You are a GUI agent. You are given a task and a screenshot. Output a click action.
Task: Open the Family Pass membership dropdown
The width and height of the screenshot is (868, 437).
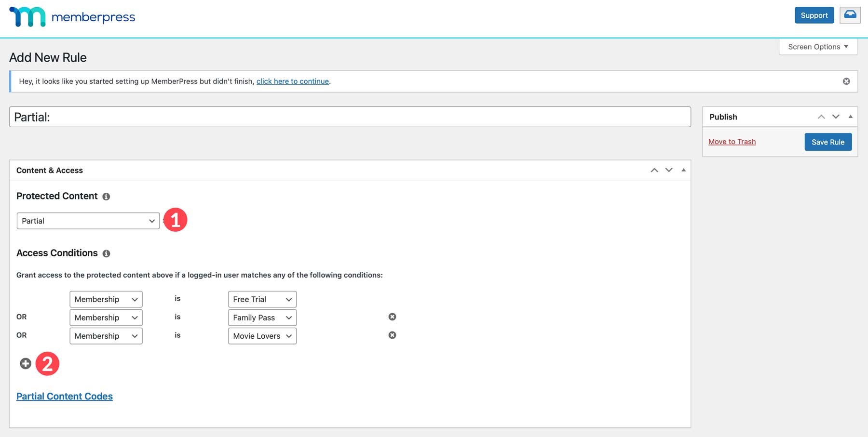[x=262, y=318]
